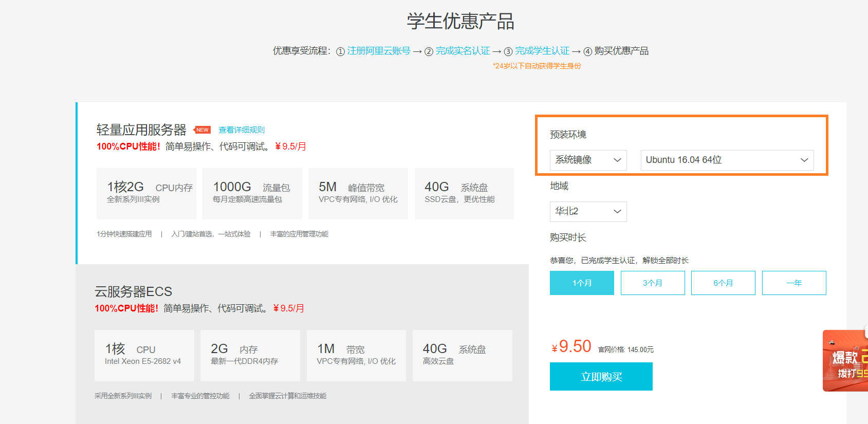Select the 3个月 duration option
The width and height of the screenshot is (868, 424).
(653, 283)
